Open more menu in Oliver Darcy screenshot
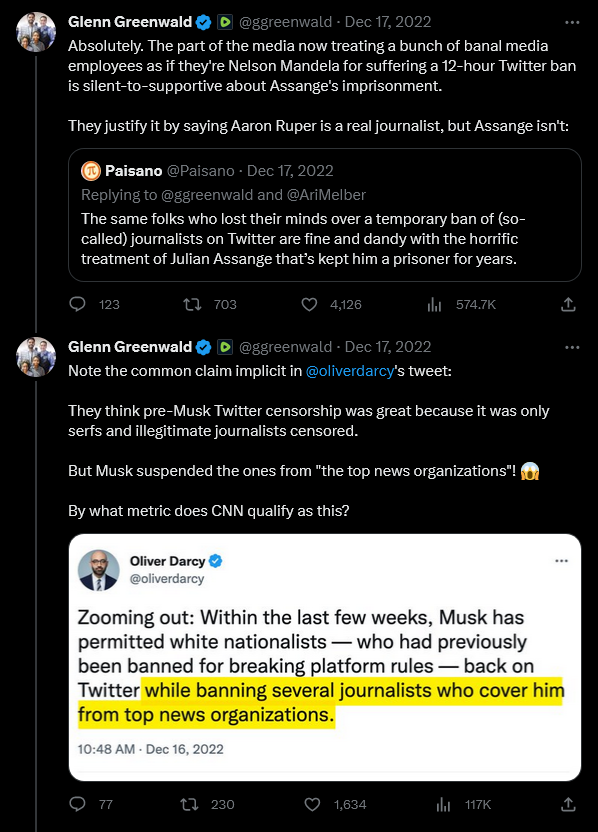 (561, 561)
